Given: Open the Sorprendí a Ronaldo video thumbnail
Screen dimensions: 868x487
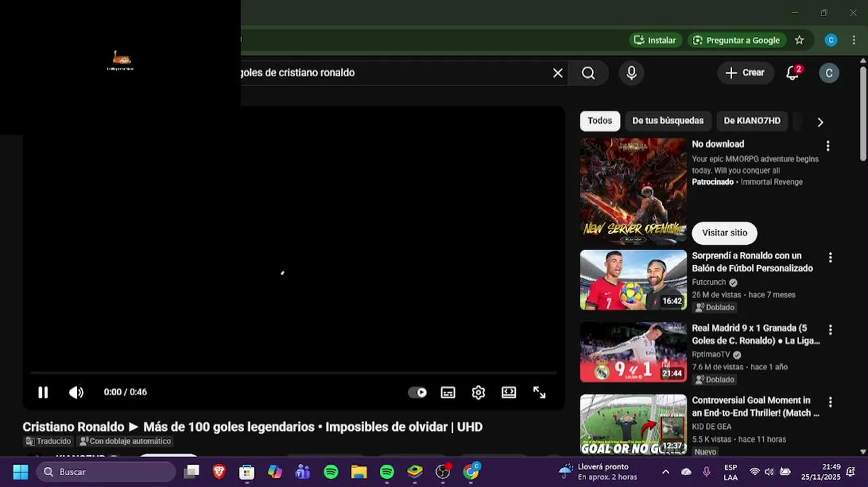Looking at the screenshot, I should point(633,280).
